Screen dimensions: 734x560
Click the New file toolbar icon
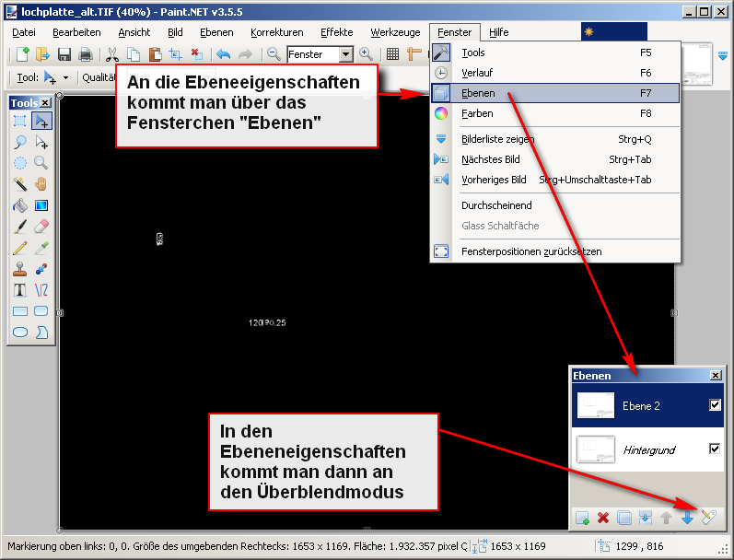pos(22,54)
